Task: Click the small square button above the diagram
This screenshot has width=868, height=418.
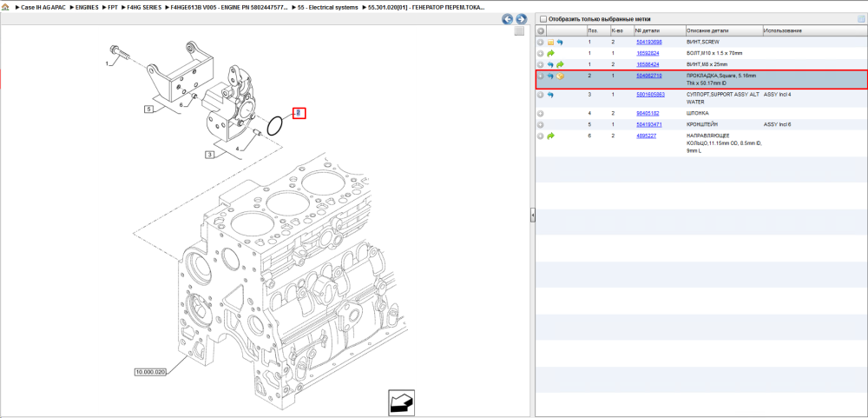Action: pos(519,31)
